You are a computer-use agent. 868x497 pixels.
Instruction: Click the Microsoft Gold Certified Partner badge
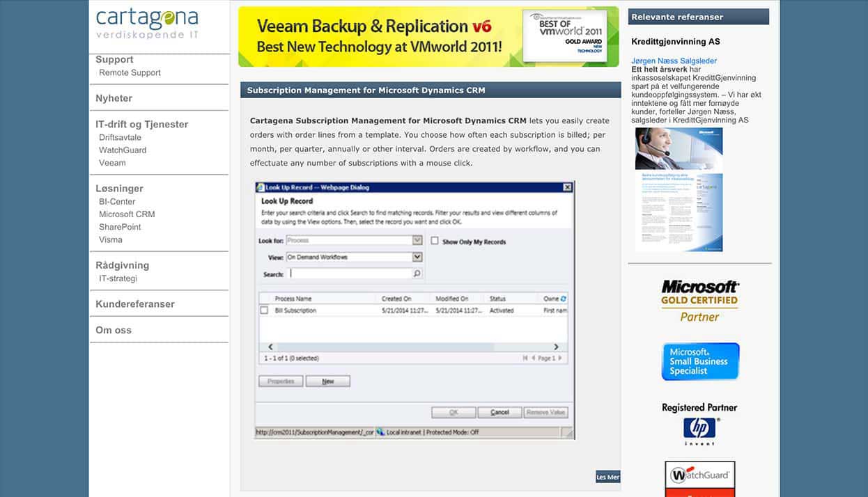pos(699,301)
